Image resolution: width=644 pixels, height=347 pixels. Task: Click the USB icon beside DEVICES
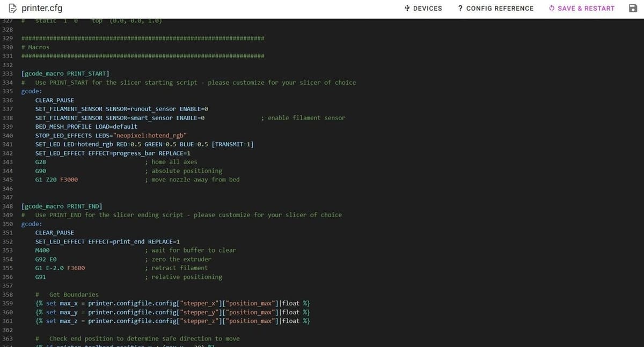407,8
